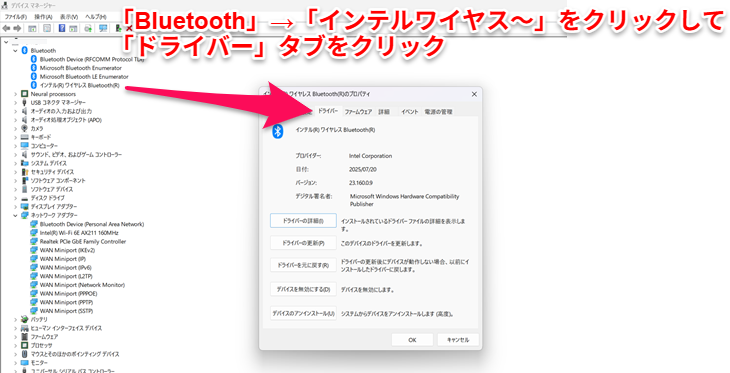The width and height of the screenshot is (730, 373).
Task: Select Bluetooth Device (Personal Area Network)
Action: pos(92,224)
